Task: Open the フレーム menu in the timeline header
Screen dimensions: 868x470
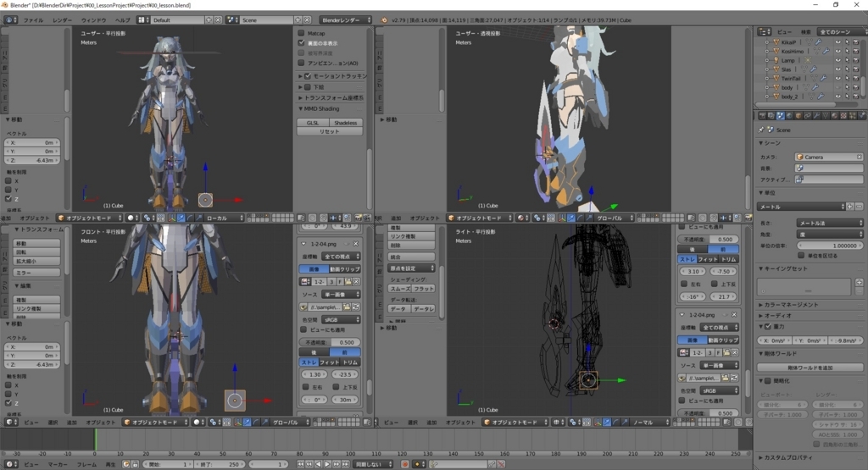Action: (87, 464)
